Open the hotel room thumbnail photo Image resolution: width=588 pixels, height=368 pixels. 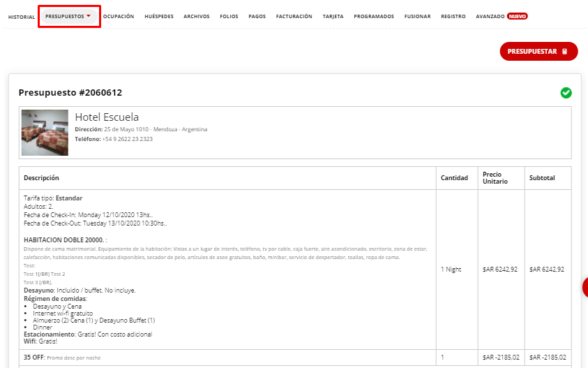pos(45,132)
